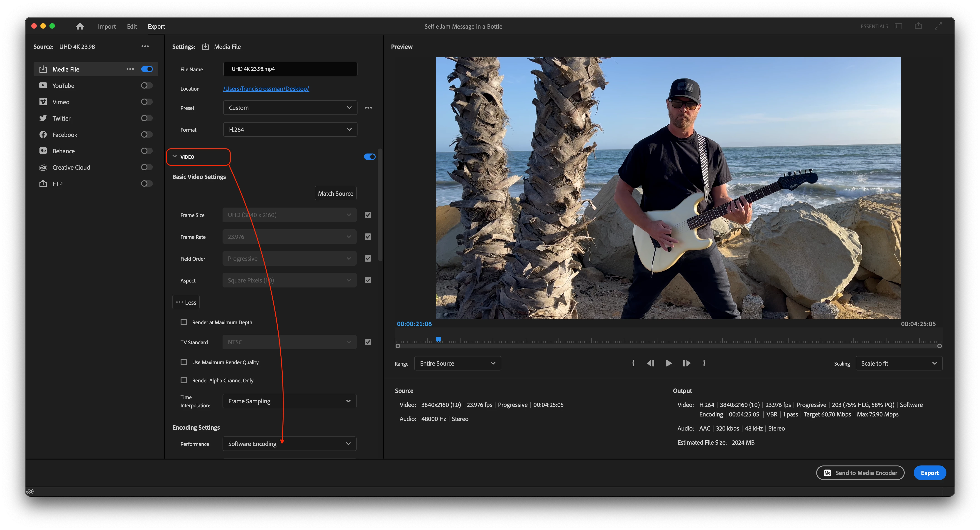
Task: Click the Home icon
Action: [79, 26]
